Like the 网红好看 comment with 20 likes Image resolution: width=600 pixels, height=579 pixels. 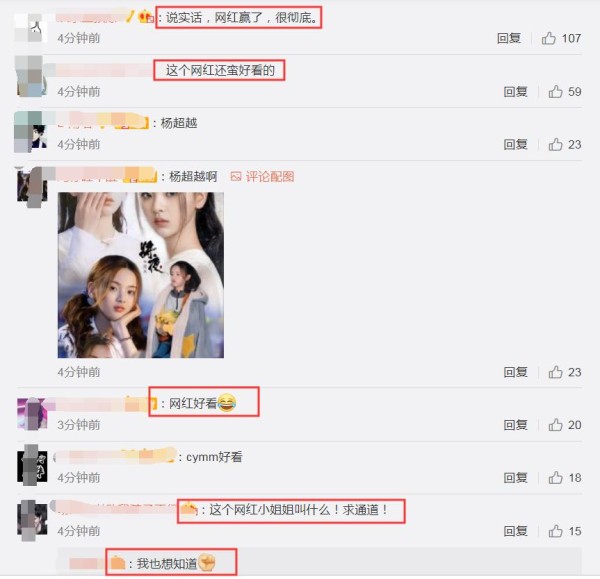(x=555, y=425)
